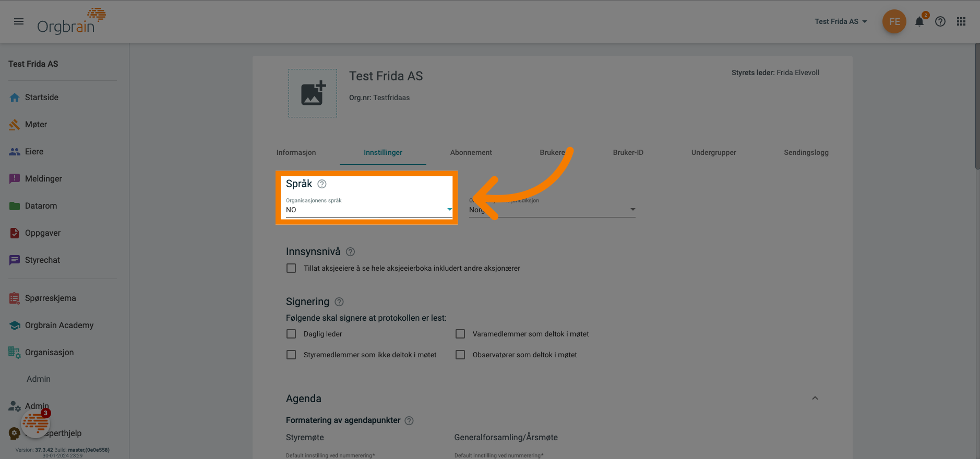The image size is (980, 459).
Task: Check Styremedlemmer som ikke deltok i møtet
Action: click(x=291, y=355)
